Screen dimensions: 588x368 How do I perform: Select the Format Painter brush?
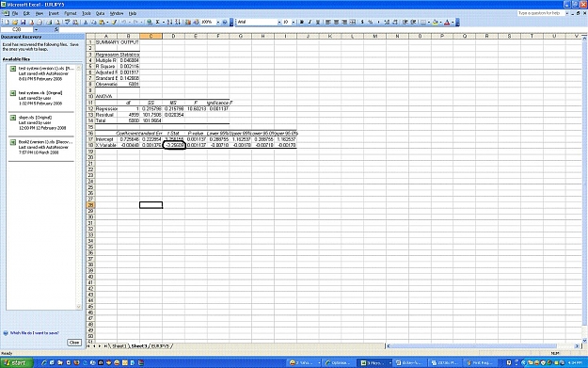[114, 23]
